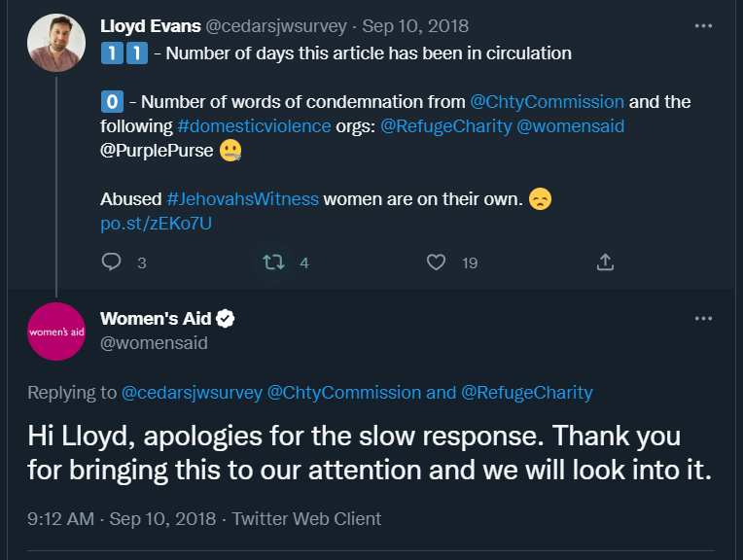Click the @womensaid mention in Lloyd's tweet
The width and height of the screenshot is (743, 560).
[x=571, y=126]
